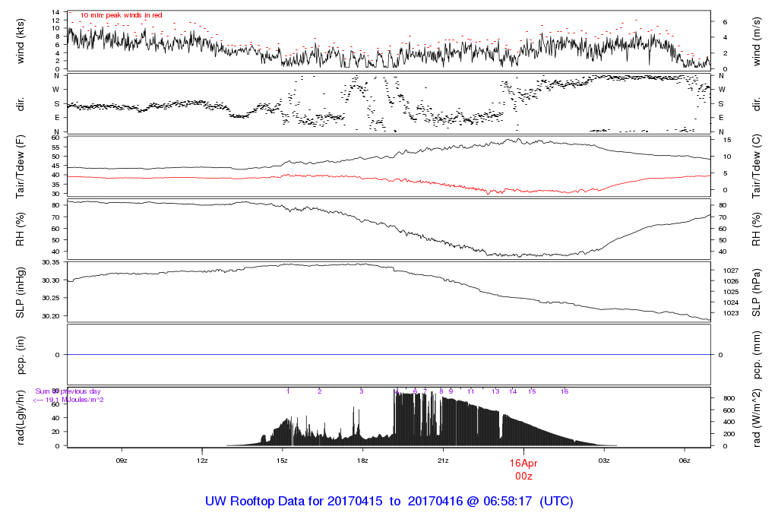
Task: Select the 12z time axis label
Action: [202, 461]
